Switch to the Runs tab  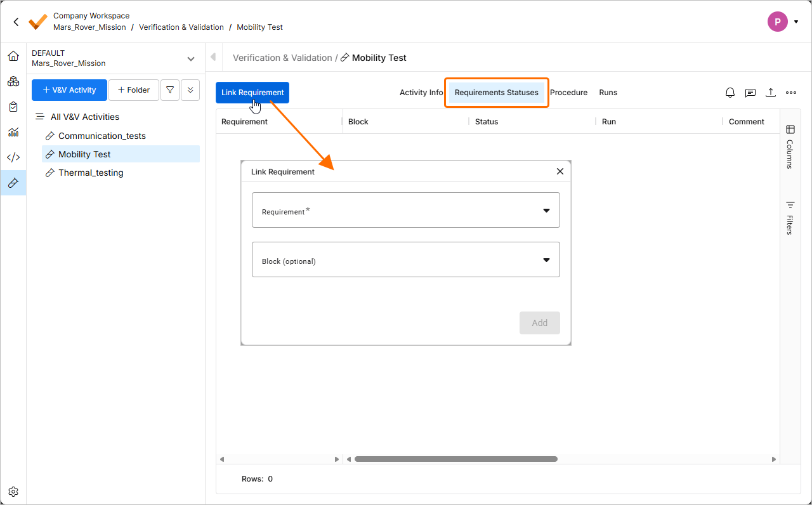[x=608, y=93]
